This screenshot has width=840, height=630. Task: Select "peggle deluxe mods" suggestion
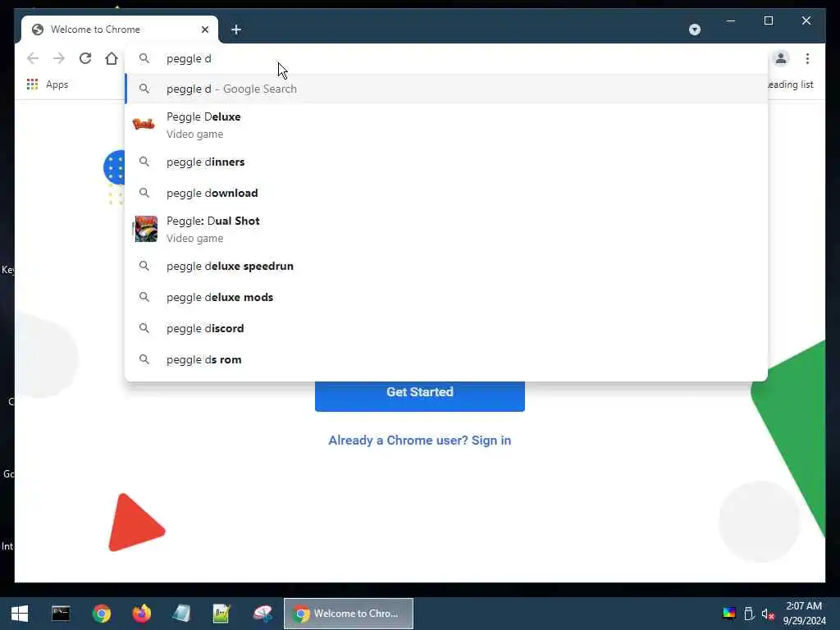[446, 297]
